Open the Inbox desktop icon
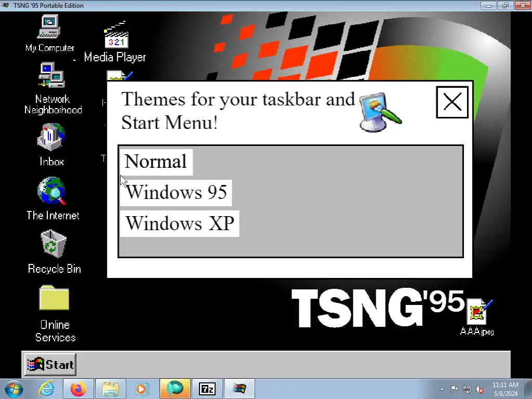Screen dimensions: 532x399 click(x=51, y=145)
